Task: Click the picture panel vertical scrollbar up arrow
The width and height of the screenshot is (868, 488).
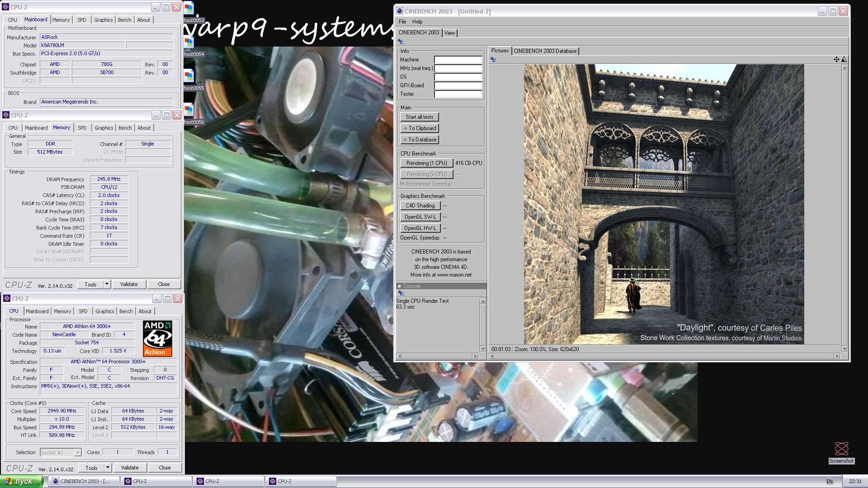Action: (x=844, y=67)
